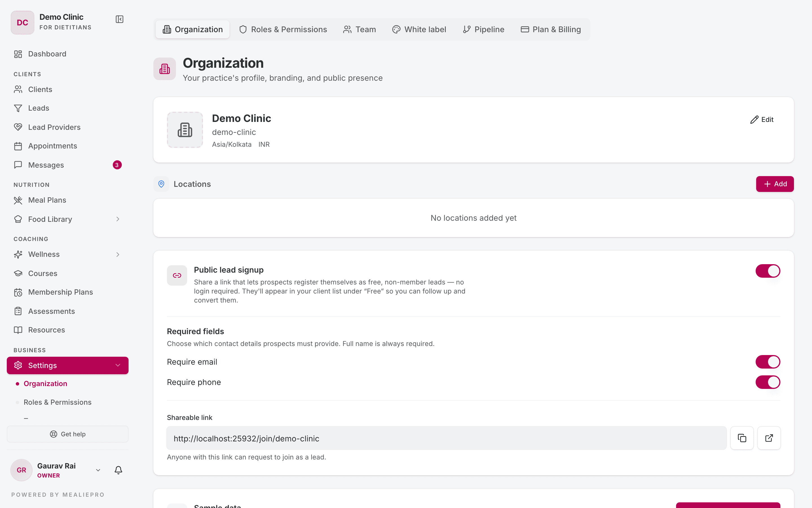Open Pipeline tab
The image size is (812, 508).
click(x=484, y=29)
